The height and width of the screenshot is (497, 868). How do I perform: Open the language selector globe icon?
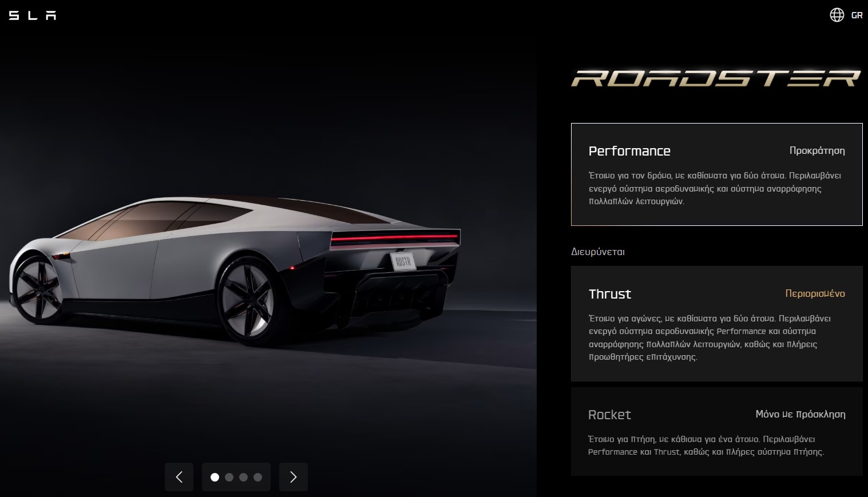coord(837,15)
